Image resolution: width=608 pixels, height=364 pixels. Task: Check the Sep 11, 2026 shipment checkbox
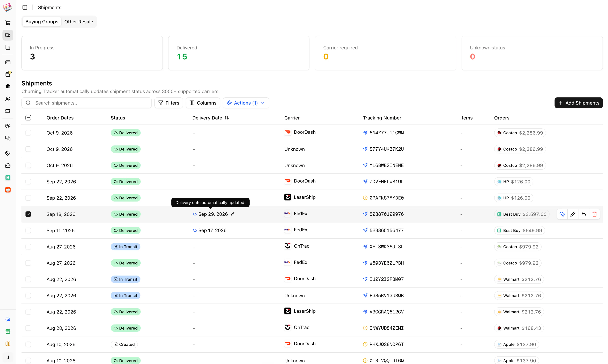(x=28, y=230)
